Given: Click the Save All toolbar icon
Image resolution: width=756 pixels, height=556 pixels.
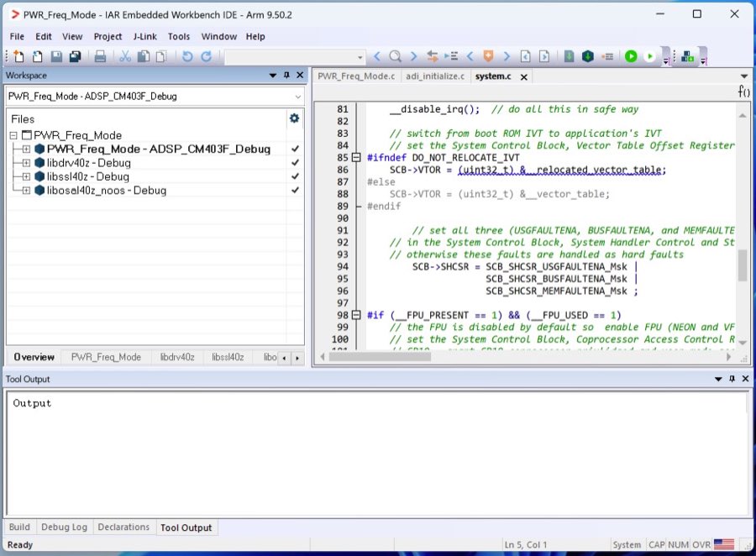Looking at the screenshot, I should pyautogui.click(x=75, y=56).
